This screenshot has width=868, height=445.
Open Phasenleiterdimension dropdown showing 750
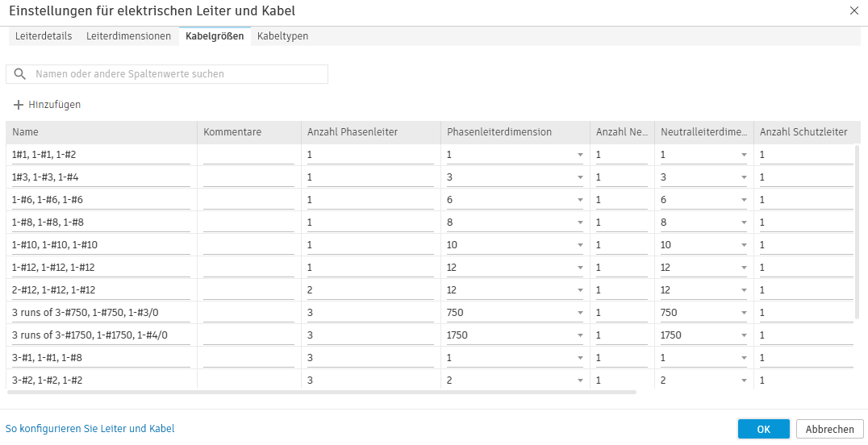pyautogui.click(x=579, y=313)
